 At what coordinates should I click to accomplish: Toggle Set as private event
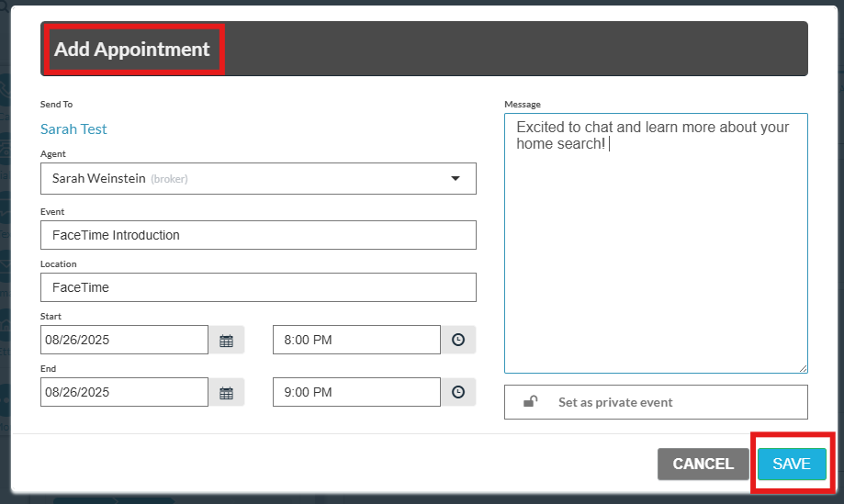point(656,402)
